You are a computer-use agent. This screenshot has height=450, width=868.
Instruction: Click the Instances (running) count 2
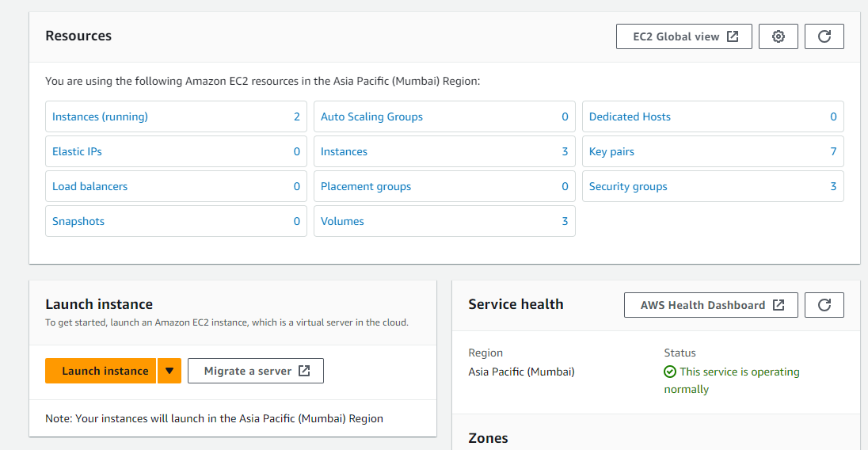[297, 116]
